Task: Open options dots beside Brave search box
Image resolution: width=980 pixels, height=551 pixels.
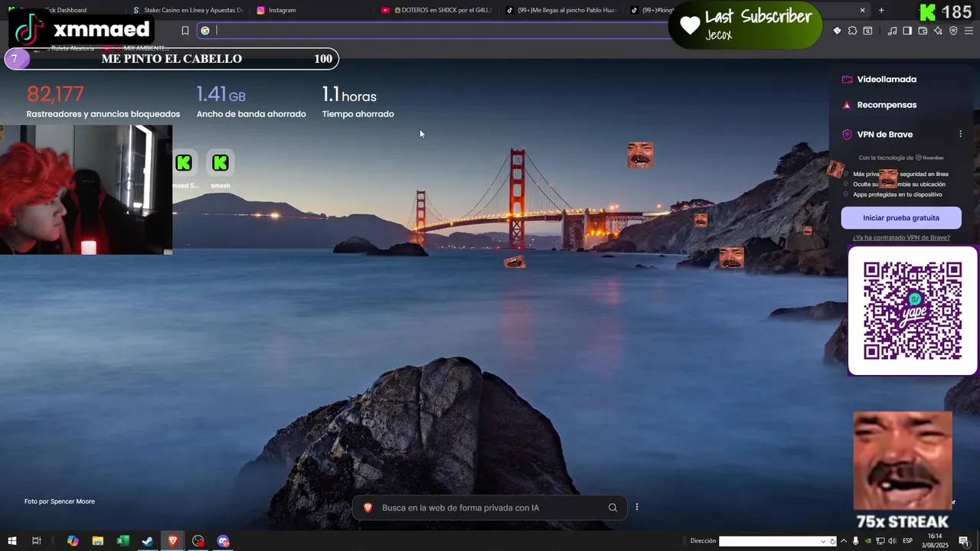Action: coord(636,507)
